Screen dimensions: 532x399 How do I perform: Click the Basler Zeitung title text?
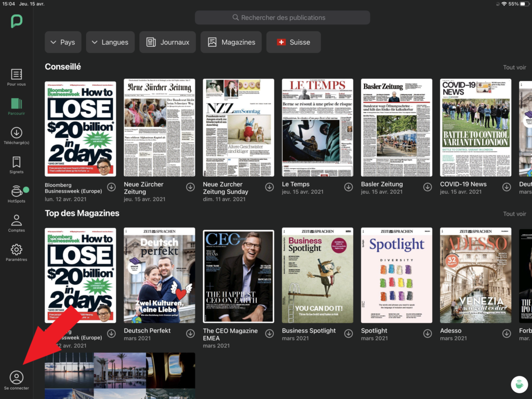pos(382,184)
